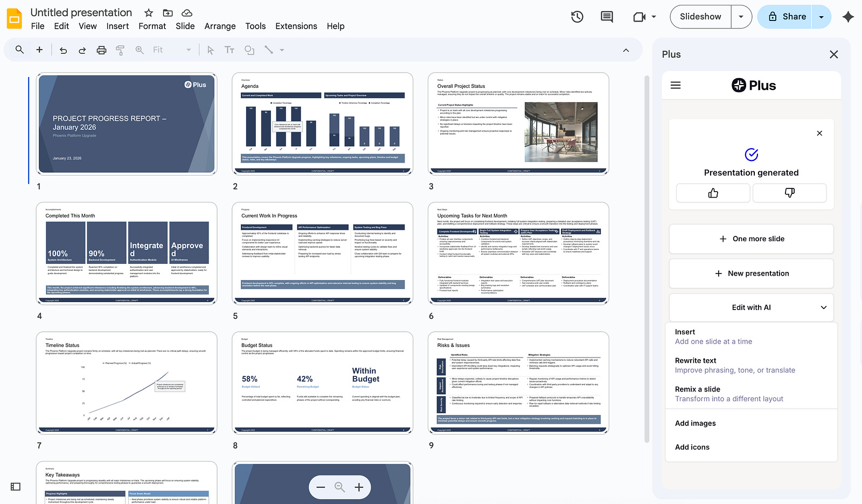Click the Google Slides logo icon
The height and width of the screenshot is (504, 862).
[x=14, y=19]
